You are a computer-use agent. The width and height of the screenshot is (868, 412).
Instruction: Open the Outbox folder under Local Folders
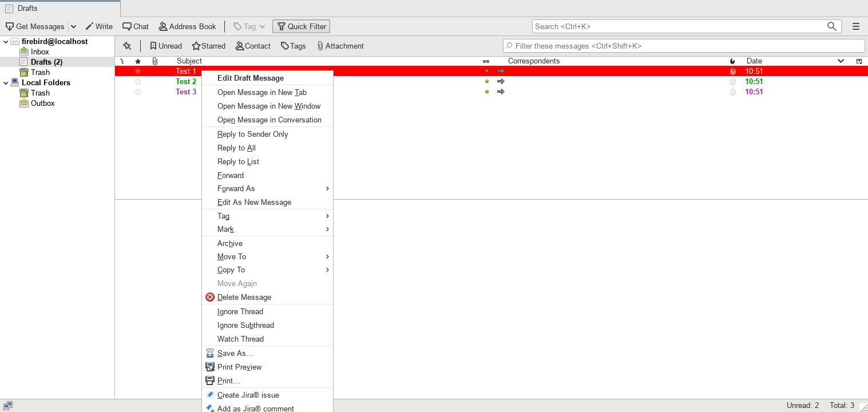[42, 103]
